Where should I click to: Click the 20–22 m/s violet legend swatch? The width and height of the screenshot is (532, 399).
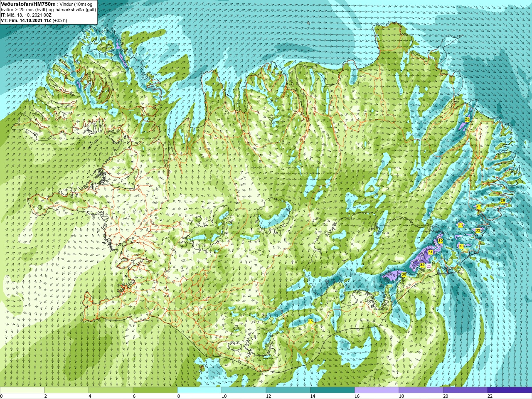(465, 390)
